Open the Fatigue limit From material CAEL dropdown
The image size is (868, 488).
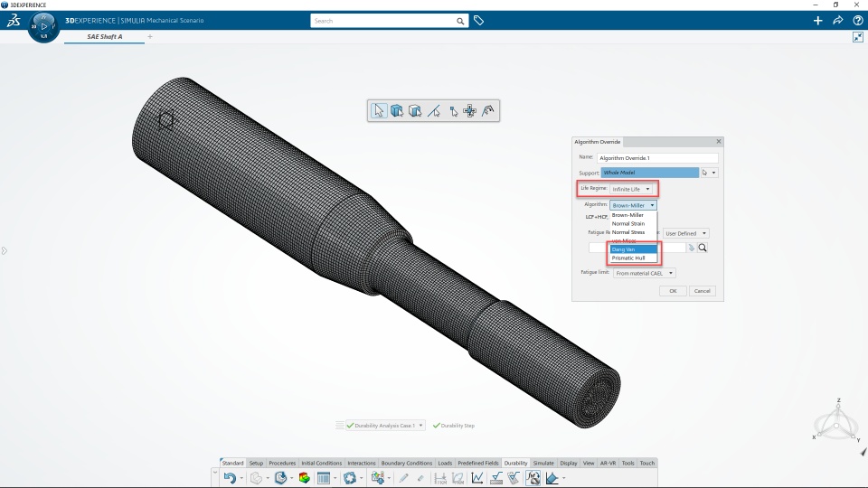645,273
